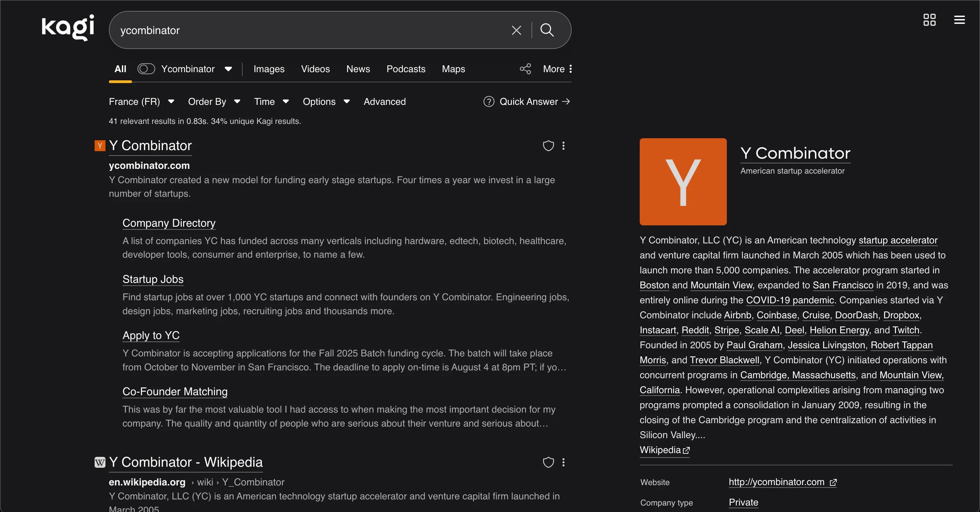980x512 pixels.
Task: Open three-dot menu on Wikipedia result
Action: [x=563, y=462]
